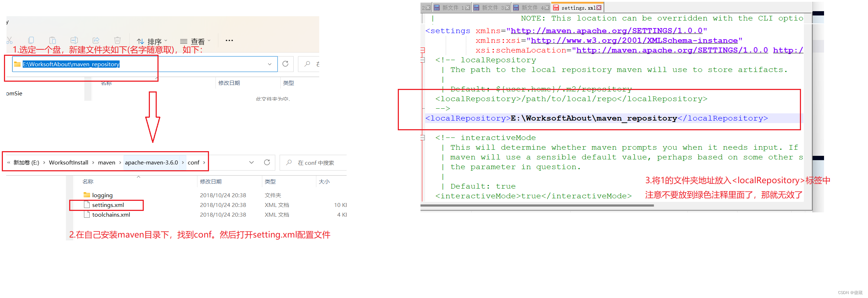
Task: Click the 2018/10/24 20:38 date of settings.xml
Action: click(x=223, y=205)
